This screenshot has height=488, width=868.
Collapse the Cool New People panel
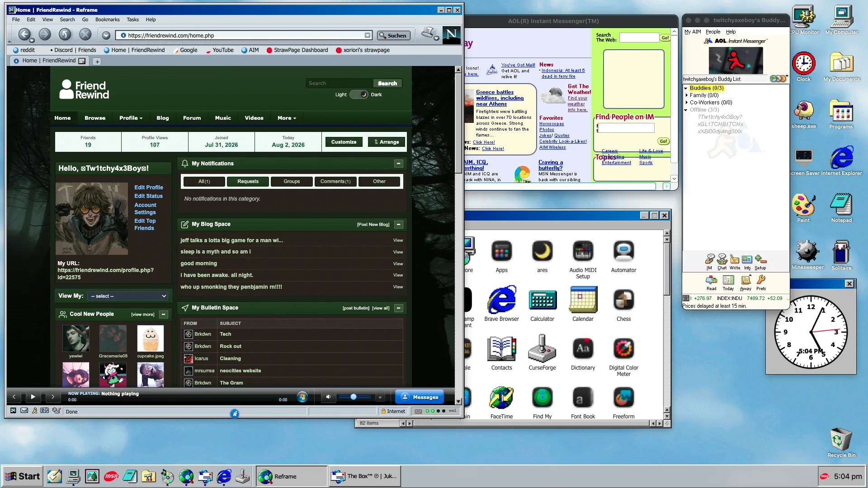click(164, 314)
